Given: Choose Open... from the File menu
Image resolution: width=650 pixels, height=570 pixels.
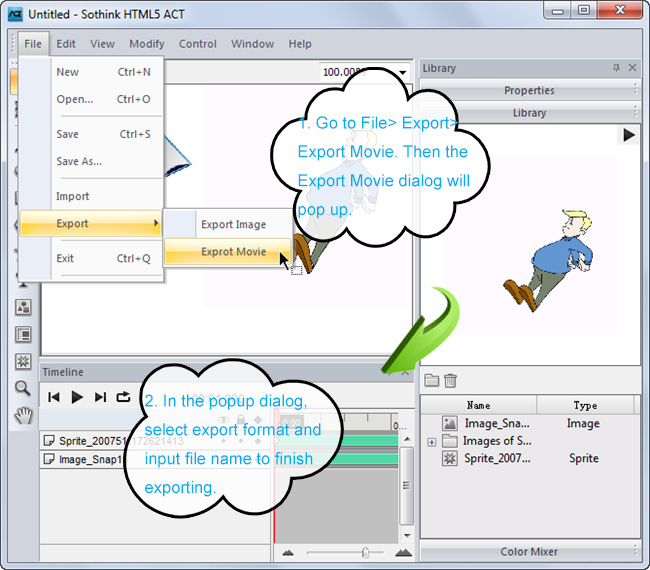Looking at the screenshot, I should [x=91, y=99].
